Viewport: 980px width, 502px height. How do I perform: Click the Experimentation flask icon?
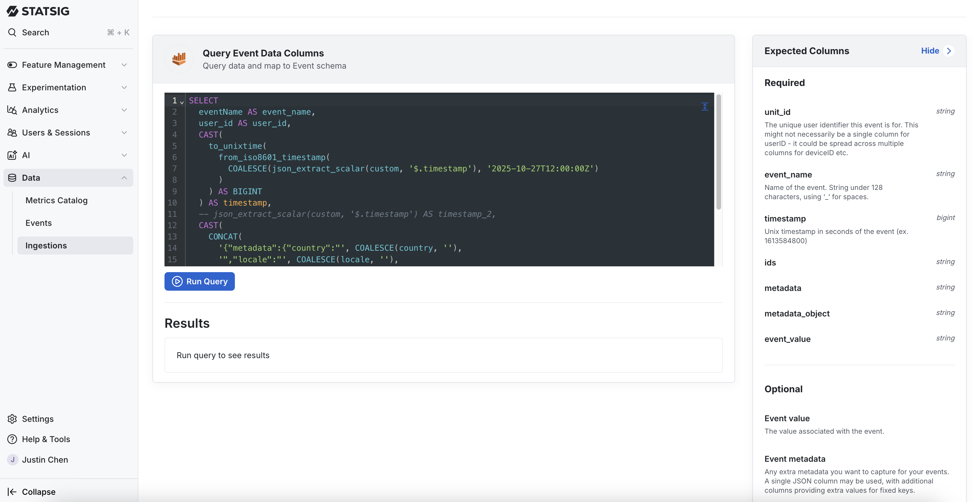[x=12, y=87]
